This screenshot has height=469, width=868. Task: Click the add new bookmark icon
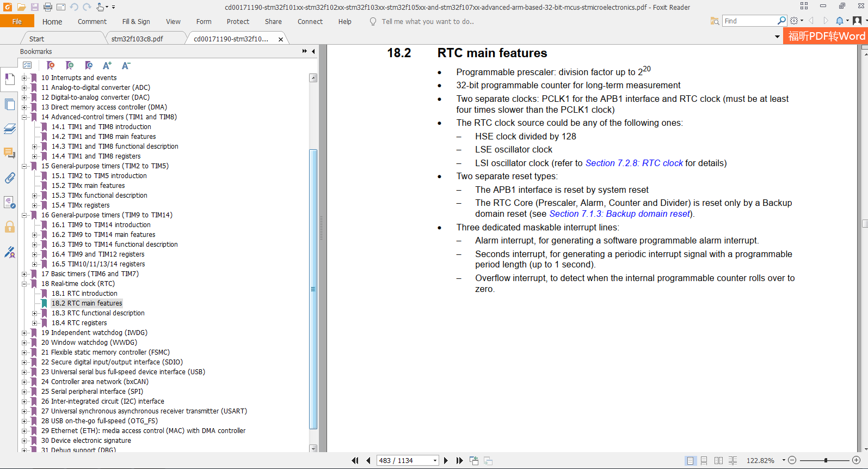70,65
